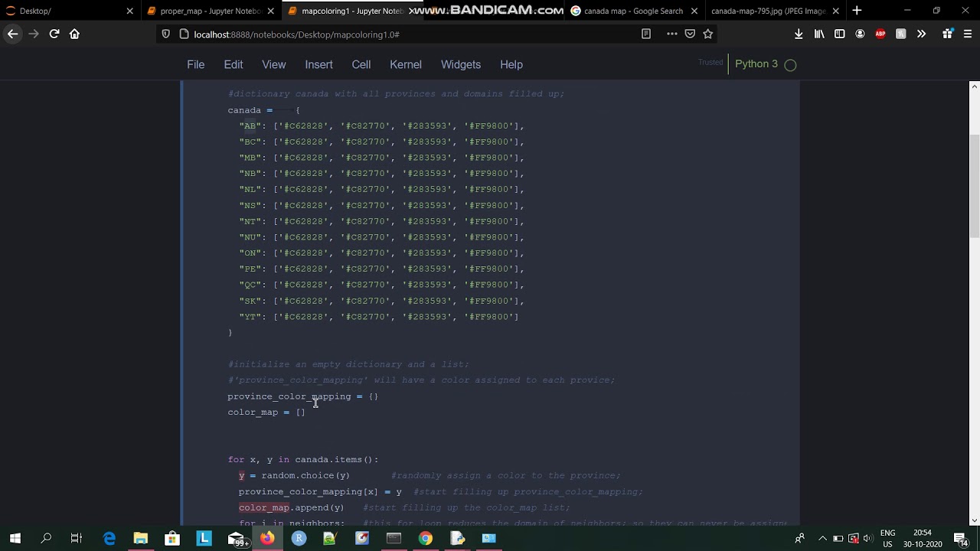The width and height of the screenshot is (980, 551).
Task: Open the Adblock Plus extension
Action: pos(880,34)
